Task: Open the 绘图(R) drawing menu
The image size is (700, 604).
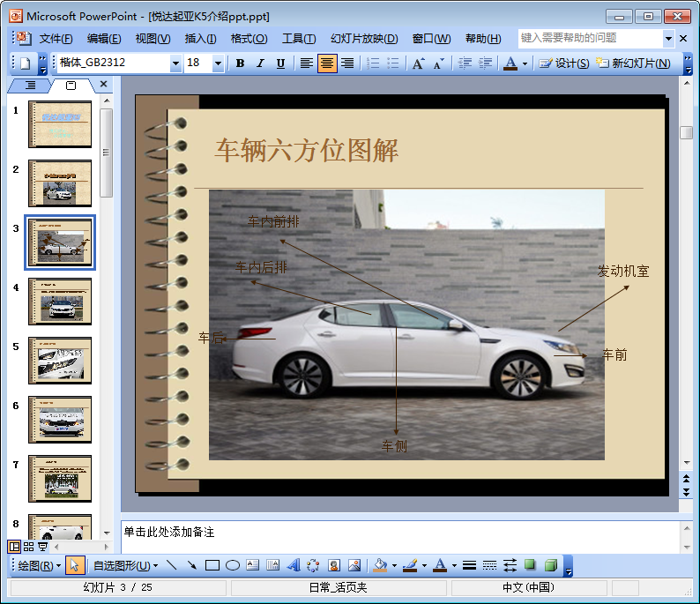Action: [x=40, y=566]
